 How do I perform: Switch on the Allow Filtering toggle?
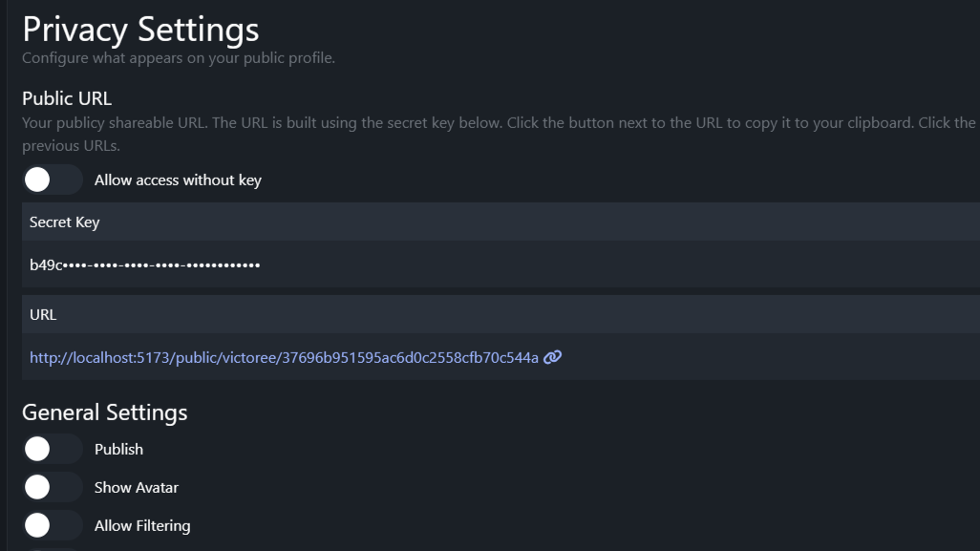[52, 525]
